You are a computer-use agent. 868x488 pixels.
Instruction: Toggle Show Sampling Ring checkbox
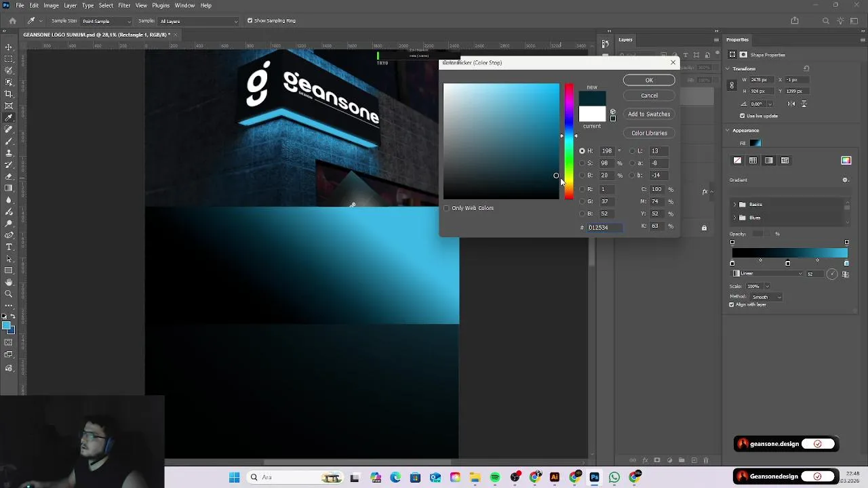pos(250,21)
